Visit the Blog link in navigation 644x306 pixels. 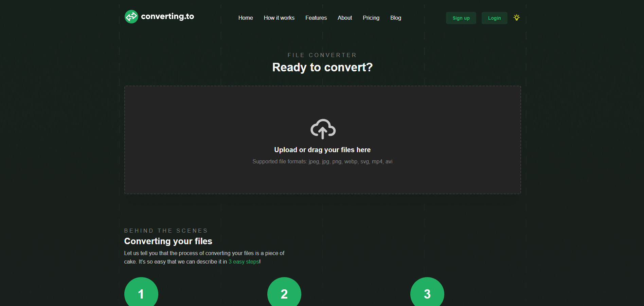click(x=395, y=18)
